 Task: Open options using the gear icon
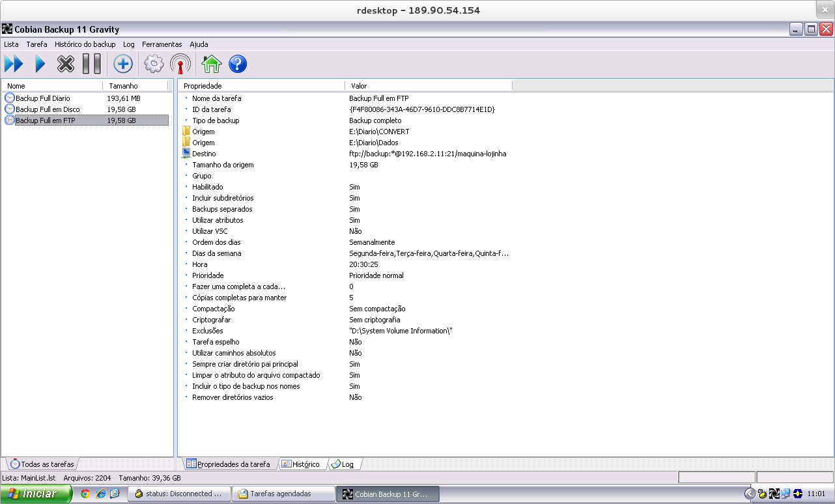154,64
